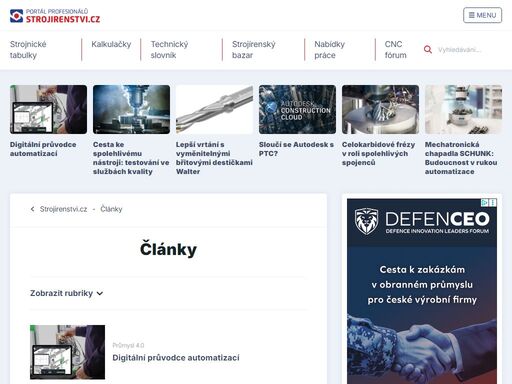The width and height of the screenshot is (512, 384).
Task: Open Strojnické tabulky navigation link
Action: (28, 50)
